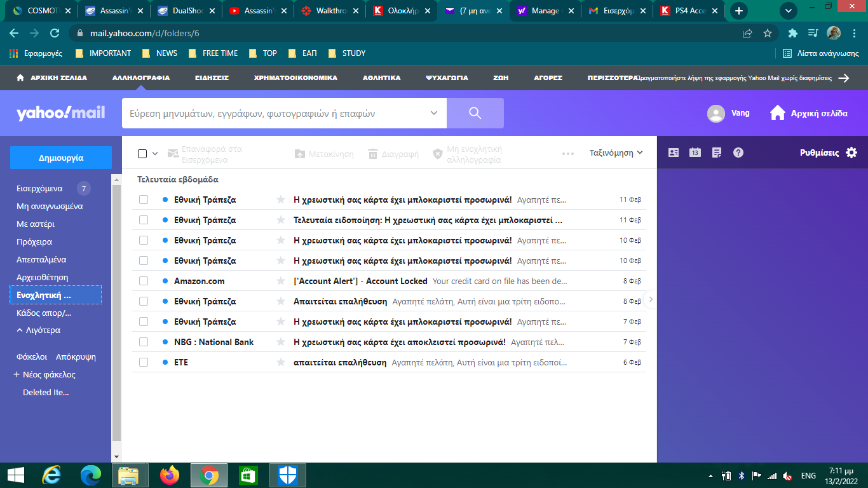868x488 pixels.
Task: Click the Yahoo Mail search magnifier button
Action: 475,113
